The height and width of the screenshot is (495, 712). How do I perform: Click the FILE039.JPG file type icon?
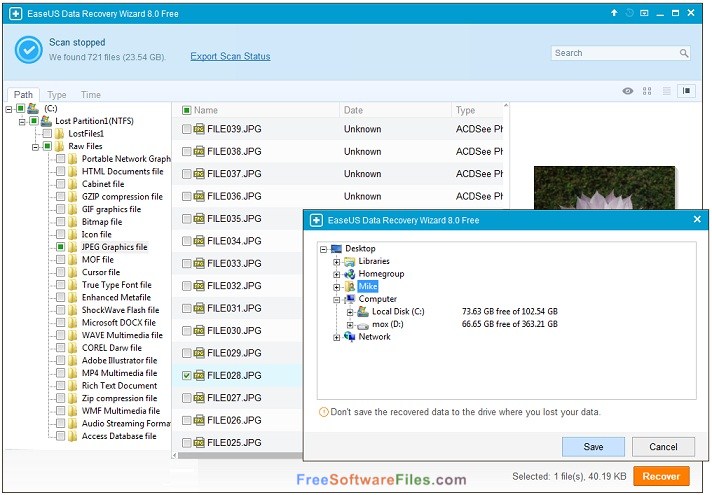pos(199,129)
